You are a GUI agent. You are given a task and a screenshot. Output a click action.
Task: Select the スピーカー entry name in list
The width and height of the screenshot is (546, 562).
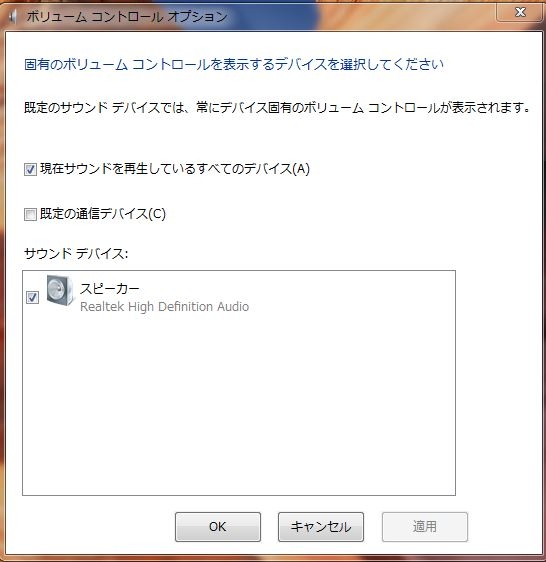click(109, 289)
